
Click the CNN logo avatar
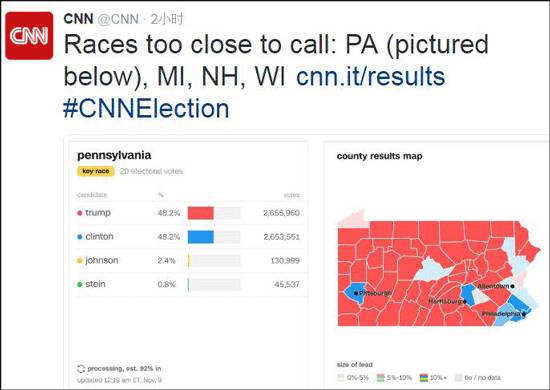(x=29, y=36)
